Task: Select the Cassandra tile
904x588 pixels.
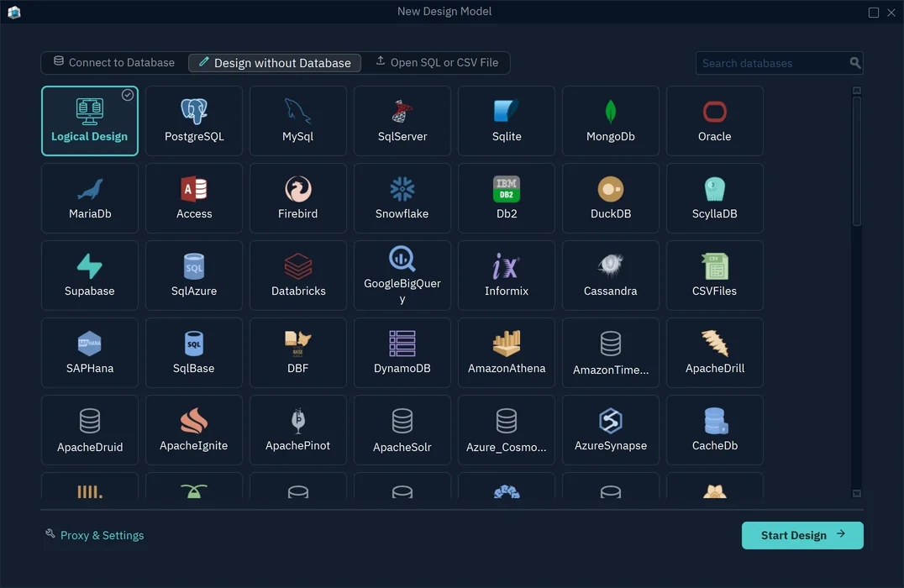Action: click(611, 276)
